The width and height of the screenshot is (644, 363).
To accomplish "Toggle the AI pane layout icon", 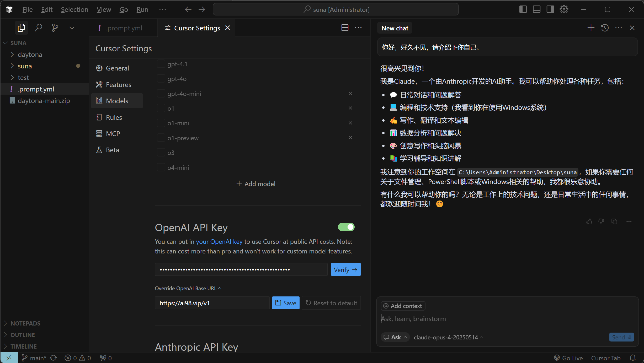I will click(550, 9).
